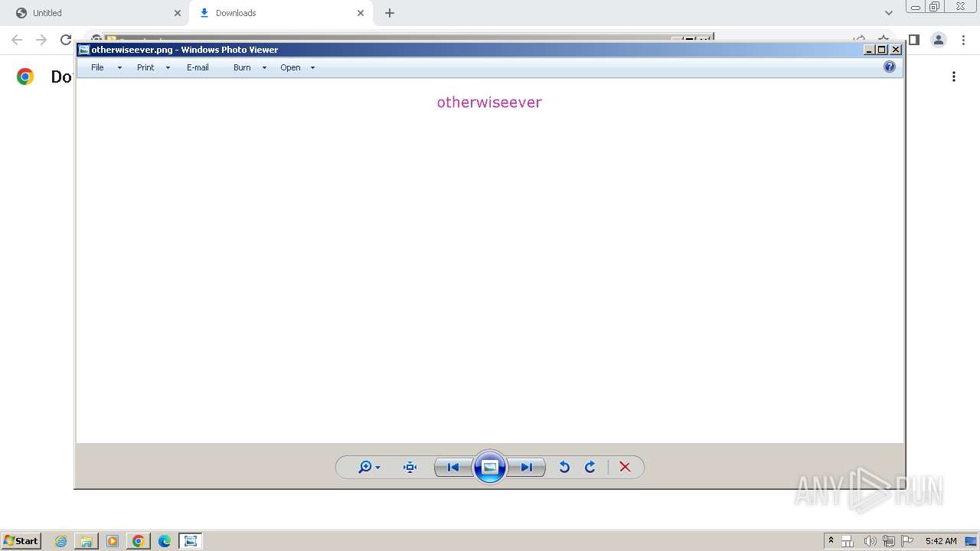Viewport: 980px width, 551px height.
Task: Go to the previous image
Action: pos(453,467)
